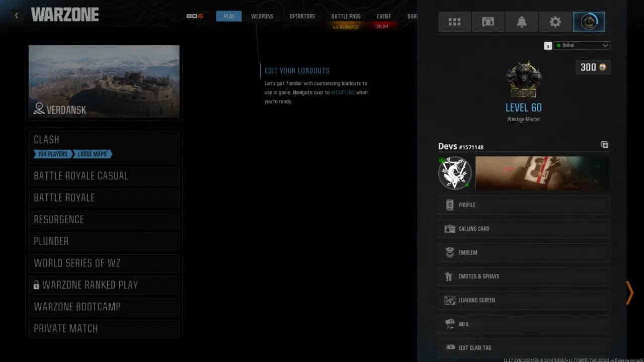Click the Edit Clan Tag icon
This screenshot has height=362, width=644.
coord(450,347)
